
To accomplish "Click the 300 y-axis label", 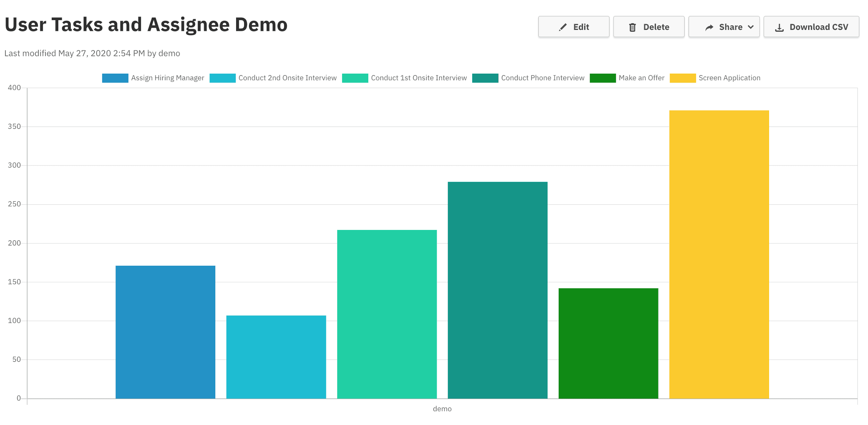I will [14, 166].
